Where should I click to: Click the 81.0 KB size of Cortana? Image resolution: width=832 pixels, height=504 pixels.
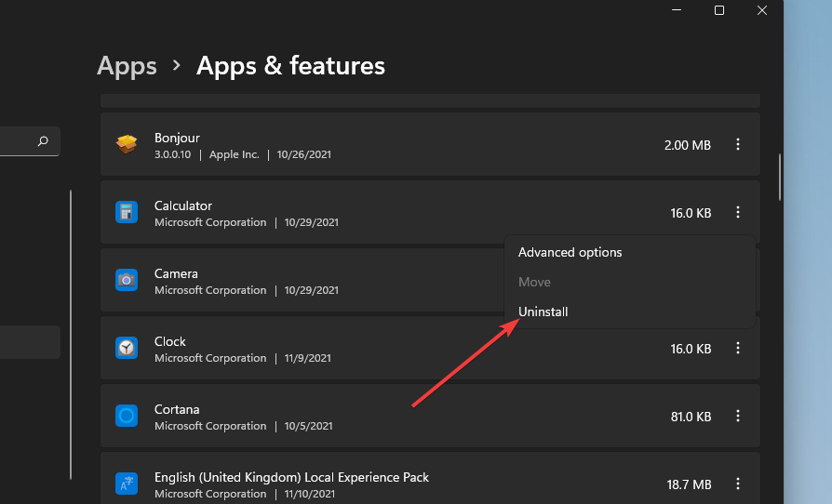[x=691, y=417]
